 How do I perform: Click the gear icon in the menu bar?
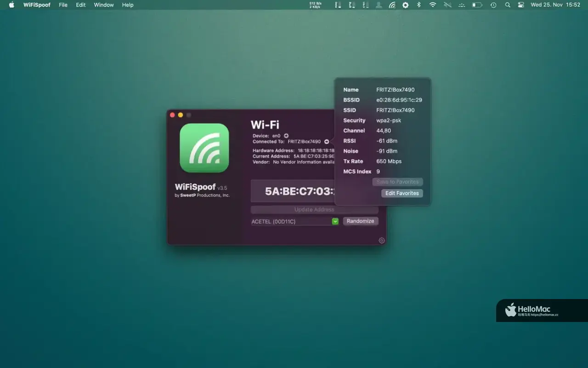click(405, 5)
